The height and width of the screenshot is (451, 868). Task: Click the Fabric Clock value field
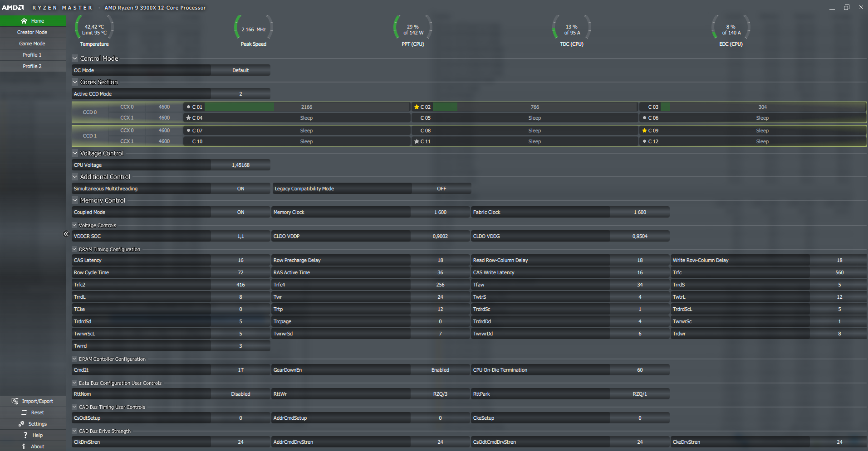(640, 212)
